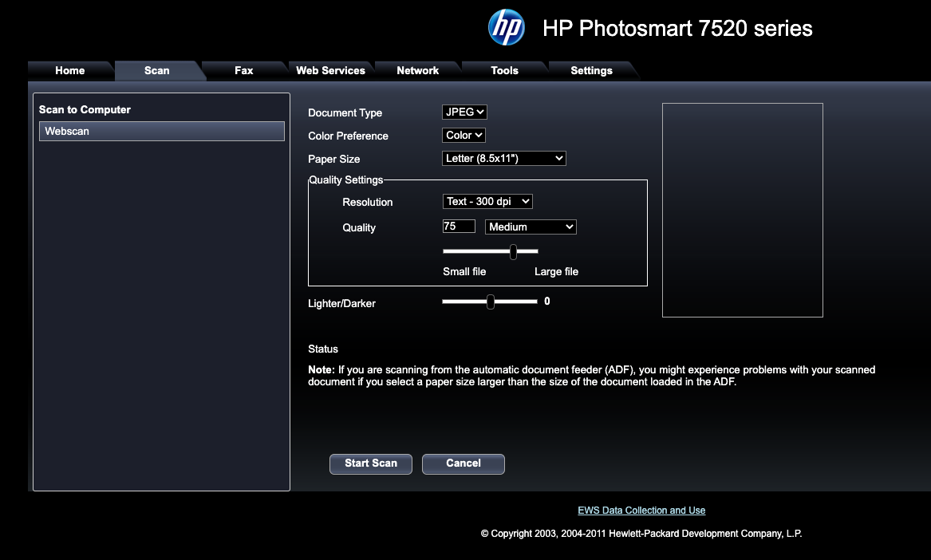Expand the Quality Medium dropdown

point(531,227)
